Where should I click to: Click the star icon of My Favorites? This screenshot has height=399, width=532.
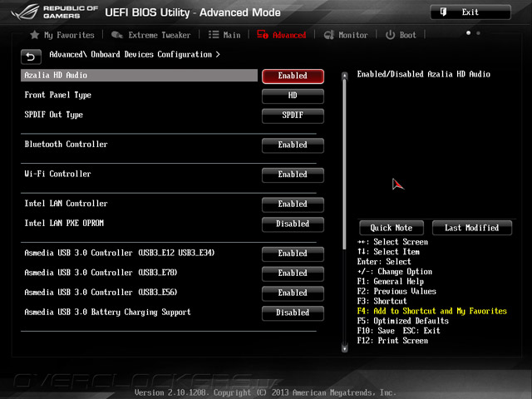(35, 35)
